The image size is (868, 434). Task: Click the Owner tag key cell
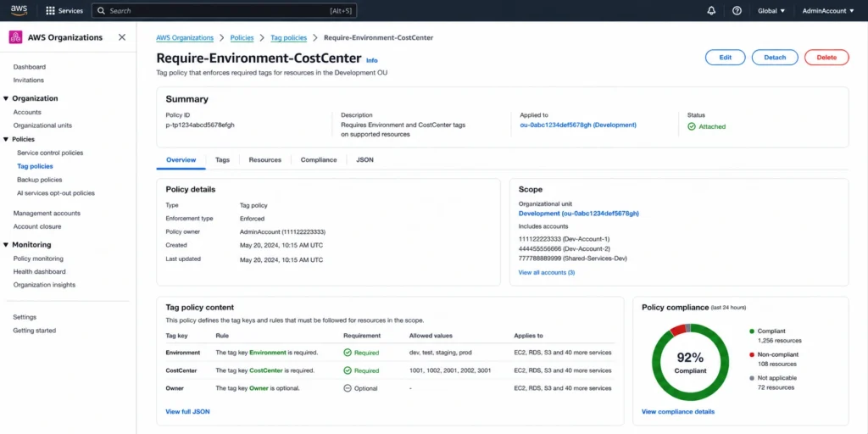[175, 388]
